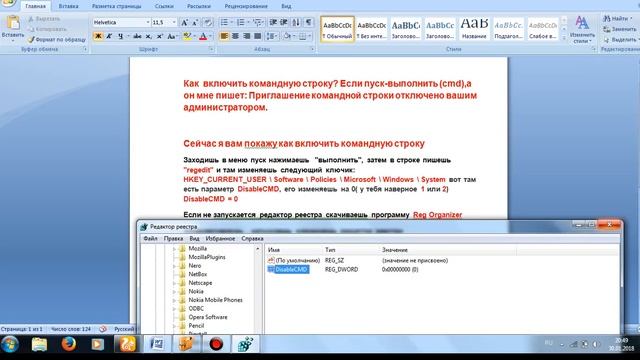This screenshot has width=640, height=360.
Task: Open the line spacing dropdown
Action: (x=271, y=36)
